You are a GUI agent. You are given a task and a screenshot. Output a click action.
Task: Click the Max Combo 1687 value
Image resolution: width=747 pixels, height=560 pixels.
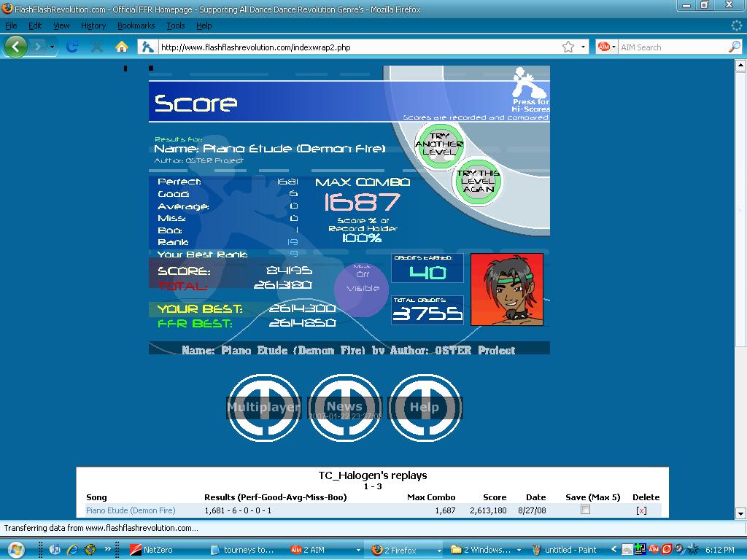coord(362,202)
